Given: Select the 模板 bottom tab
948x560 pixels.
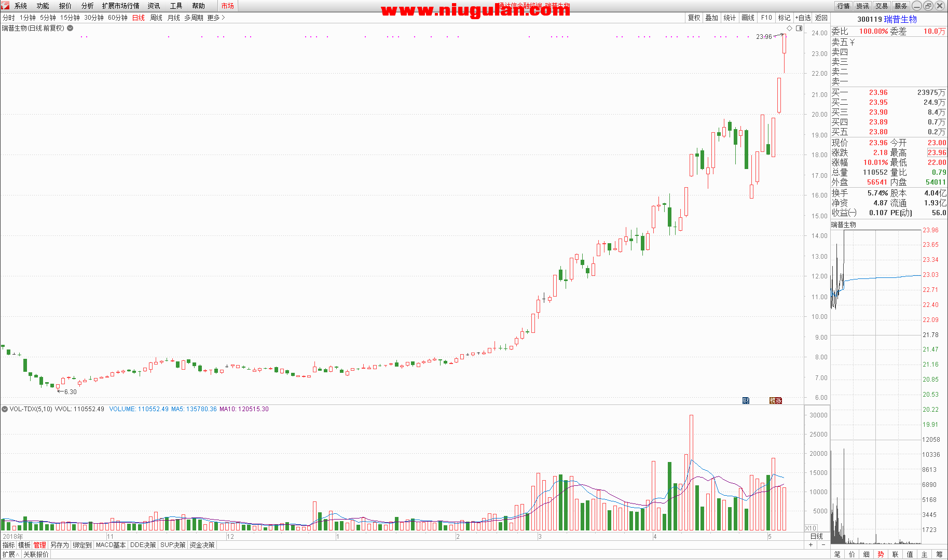Looking at the screenshot, I should 24,545.
